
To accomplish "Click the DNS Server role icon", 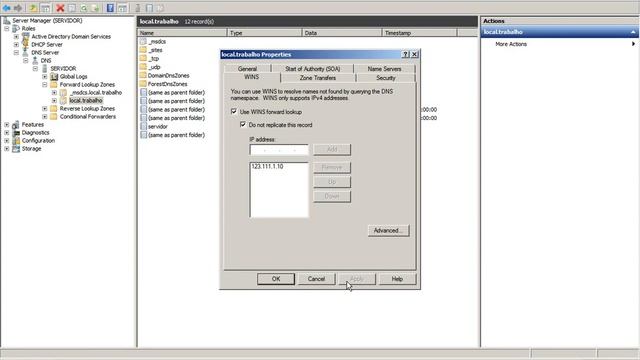I will point(26,52).
